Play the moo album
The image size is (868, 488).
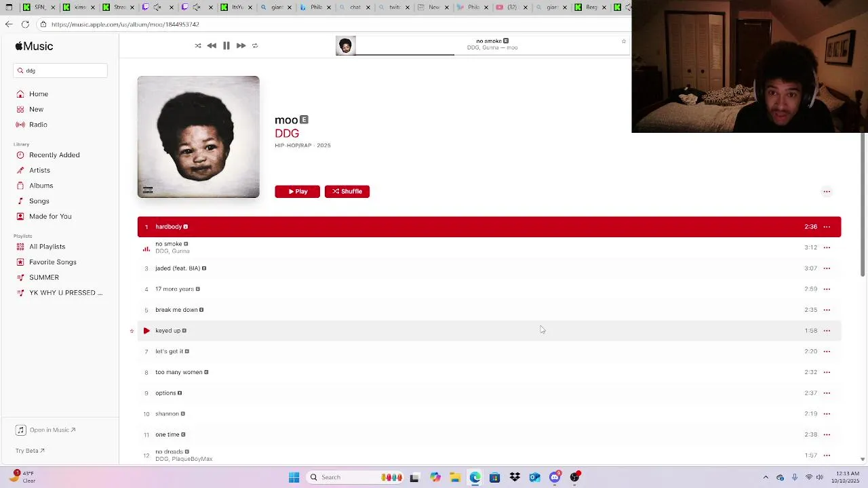pos(297,191)
